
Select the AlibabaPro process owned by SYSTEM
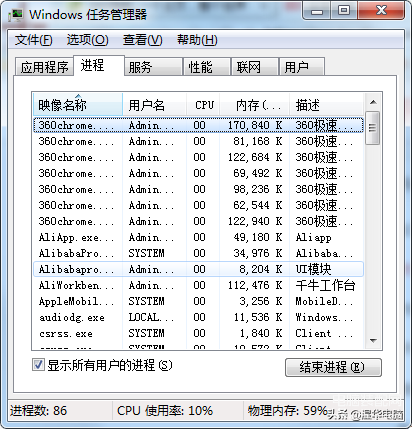point(198,253)
